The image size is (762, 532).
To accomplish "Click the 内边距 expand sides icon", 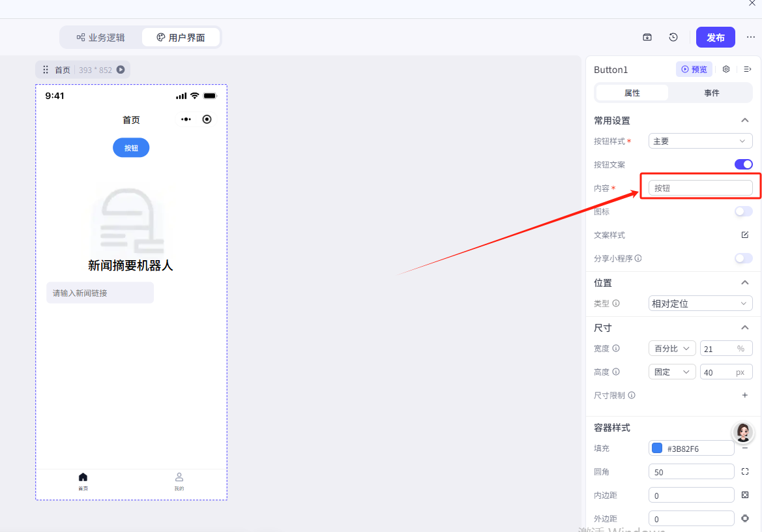I will [x=745, y=495].
